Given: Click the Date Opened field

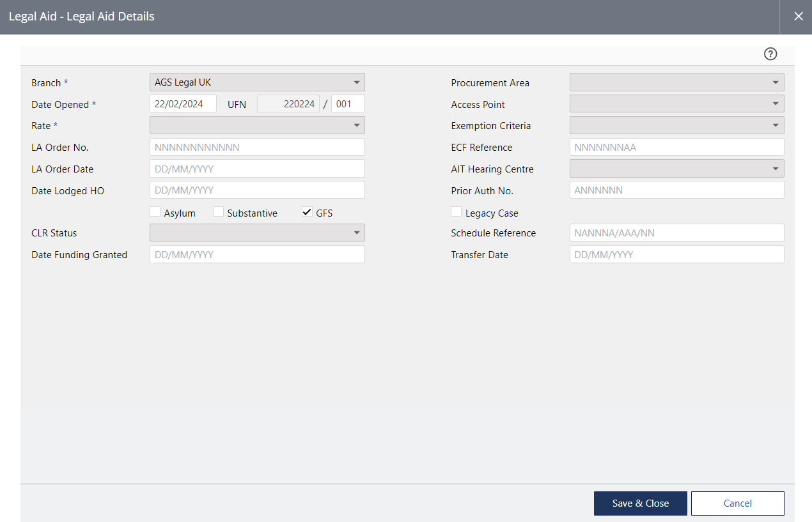Looking at the screenshot, I should coord(183,104).
